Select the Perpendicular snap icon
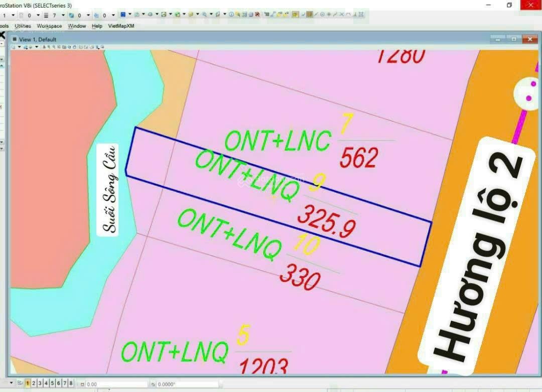This screenshot has height=392, width=542. pyautogui.click(x=355, y=15)
